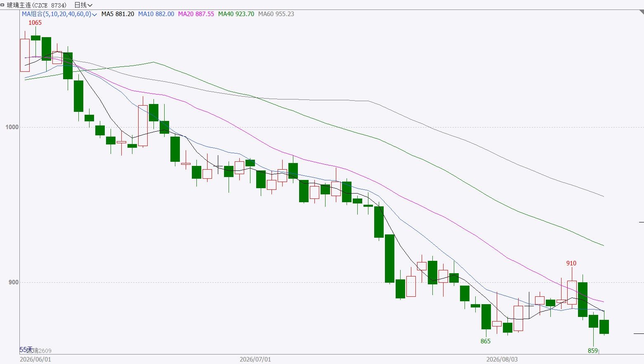Click the 2026/08/03 date axis label
Image resolution: width=644 pixels, height=364 pixels.
pyautogui.click(x=502, y=359)
